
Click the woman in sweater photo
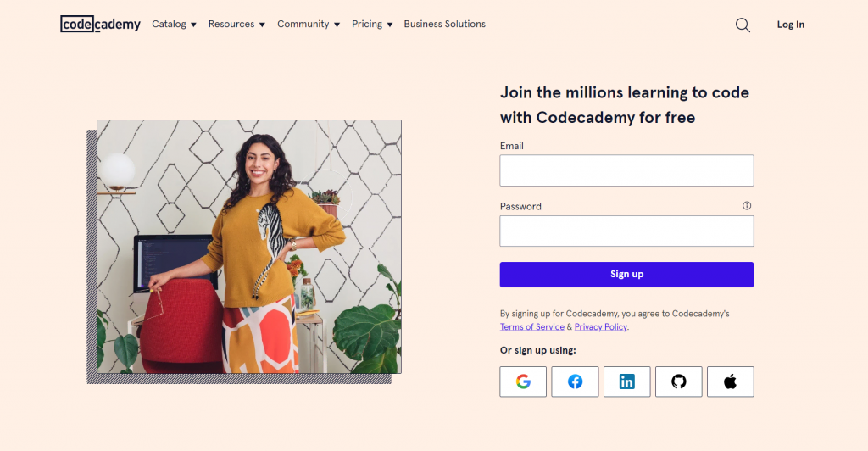point(248,246)
